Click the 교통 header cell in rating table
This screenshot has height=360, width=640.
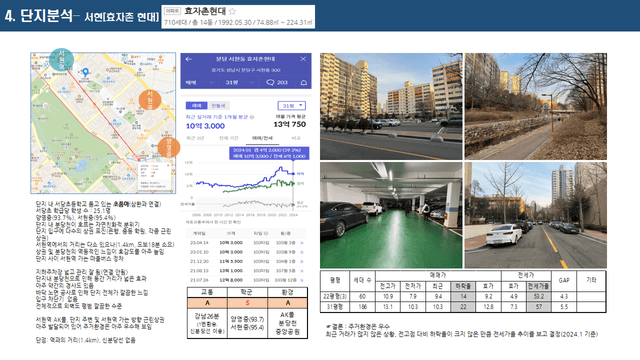[x=207, y=292]
